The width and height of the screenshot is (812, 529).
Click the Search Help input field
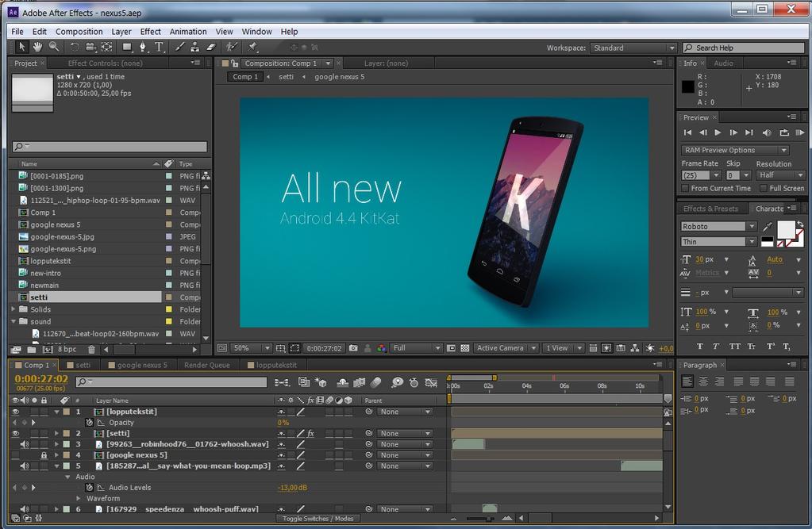(744, 48)
